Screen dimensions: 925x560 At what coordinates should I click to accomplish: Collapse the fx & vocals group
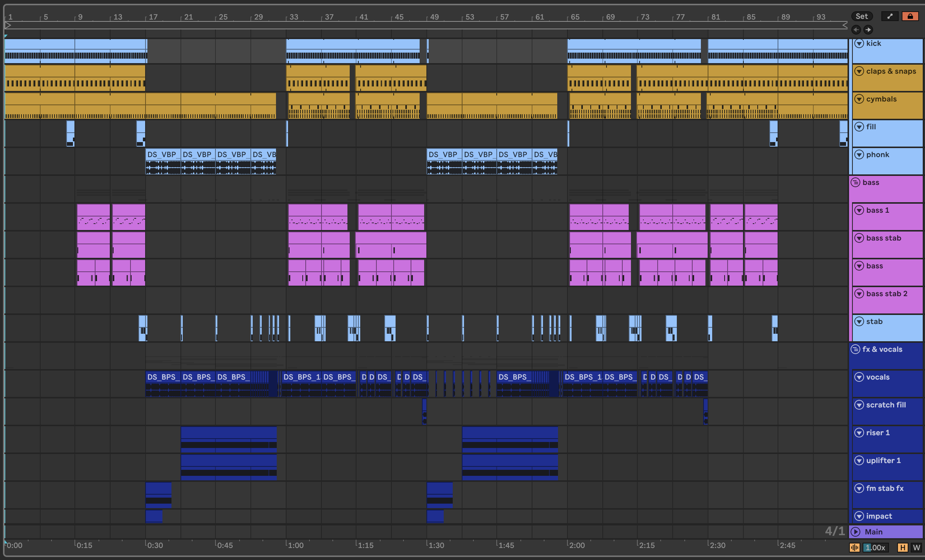tap(855, 349)
